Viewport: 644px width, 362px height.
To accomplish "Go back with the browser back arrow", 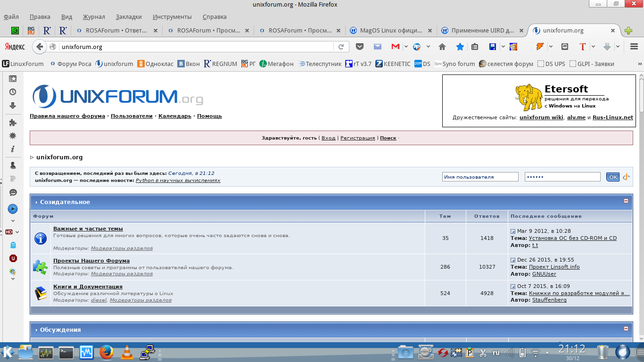I will tap(40, 47).
